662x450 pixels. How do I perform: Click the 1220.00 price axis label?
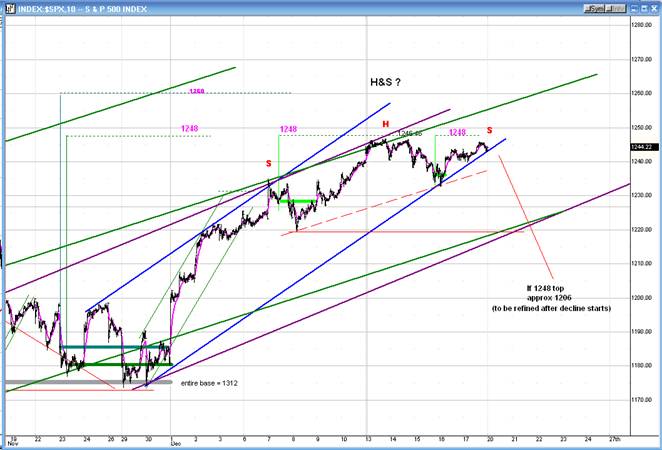[x=642, y=230]
